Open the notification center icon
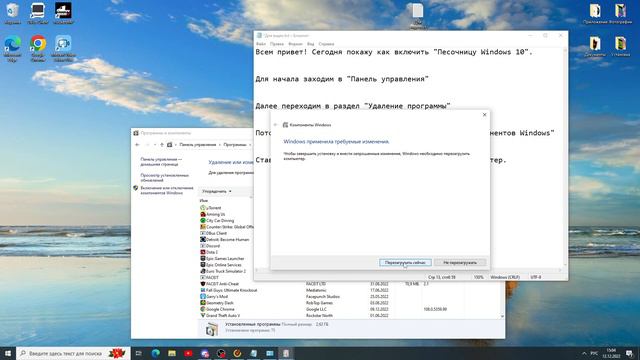 click(629, 353)
